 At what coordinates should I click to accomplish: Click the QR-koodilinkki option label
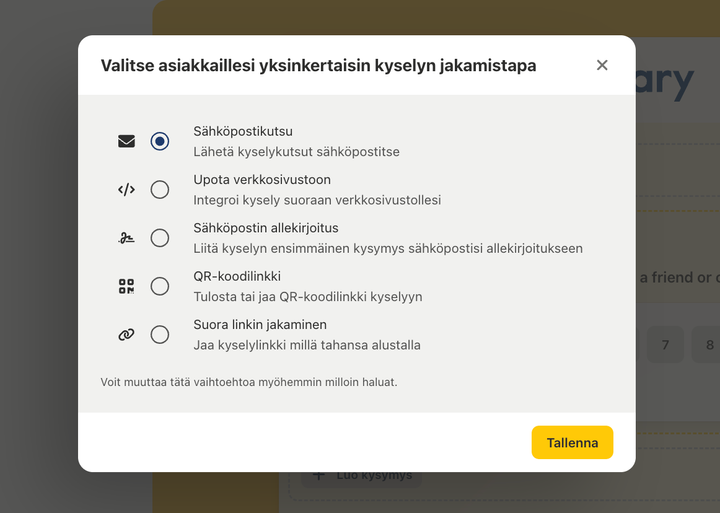235,276
